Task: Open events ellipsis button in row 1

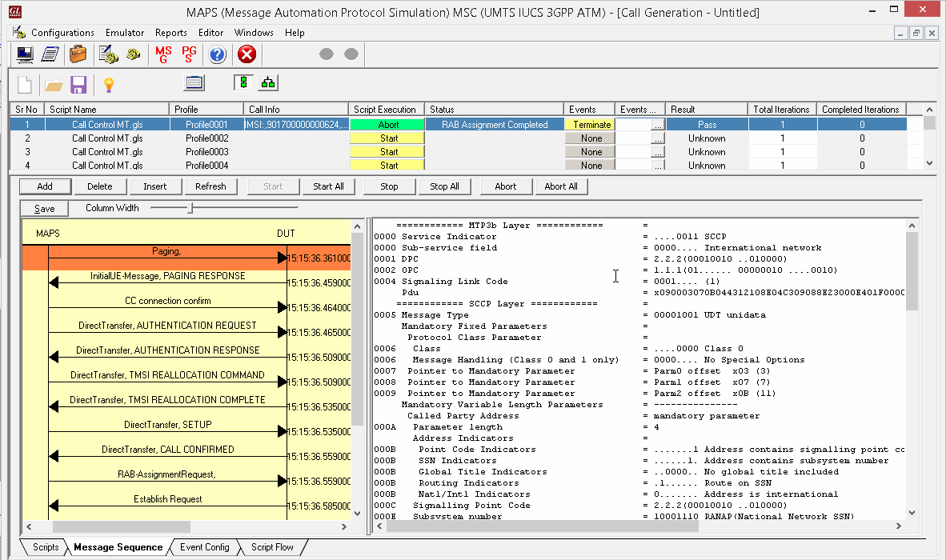Action: 658,125
